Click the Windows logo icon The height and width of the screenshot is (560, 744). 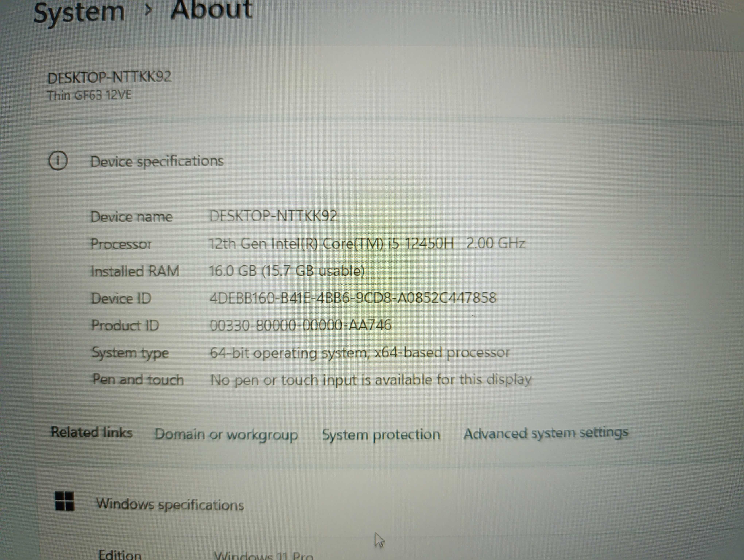click(x=65, y=501)
